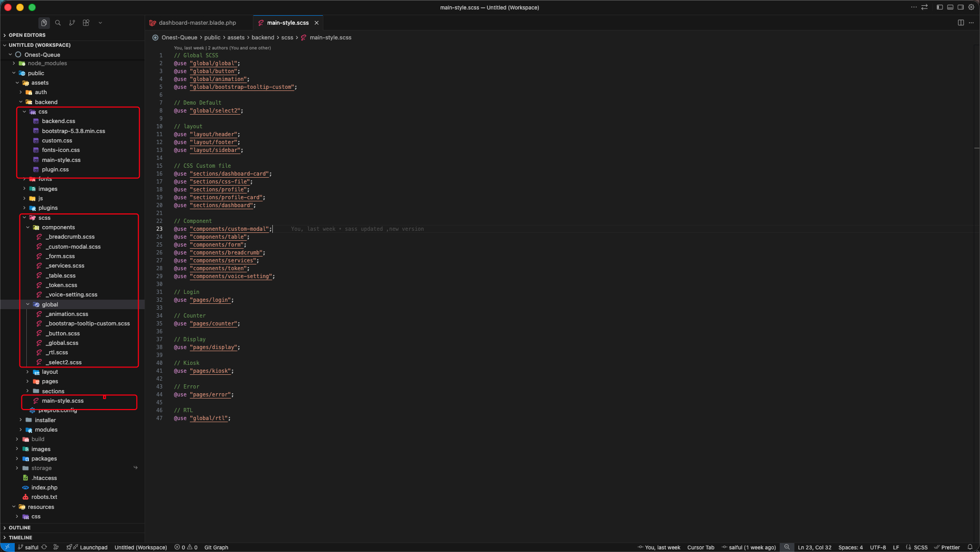The image size is (980, 552).
Task: Open bootstrap-5.3.8.min.css file
Action: coord(73,131)
